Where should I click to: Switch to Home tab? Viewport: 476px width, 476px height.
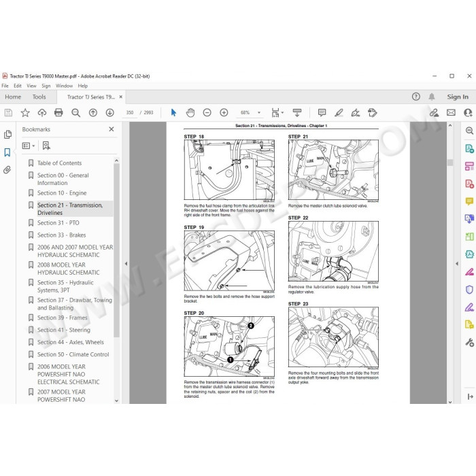(13, 97)
